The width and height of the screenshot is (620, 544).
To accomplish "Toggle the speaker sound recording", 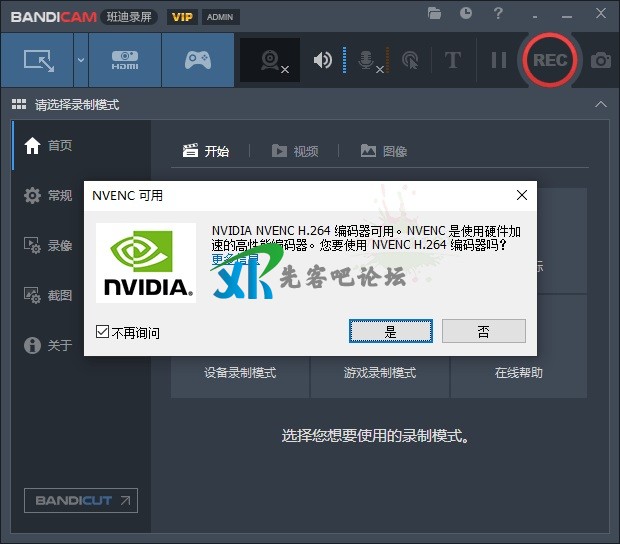I will coord(323,60).
